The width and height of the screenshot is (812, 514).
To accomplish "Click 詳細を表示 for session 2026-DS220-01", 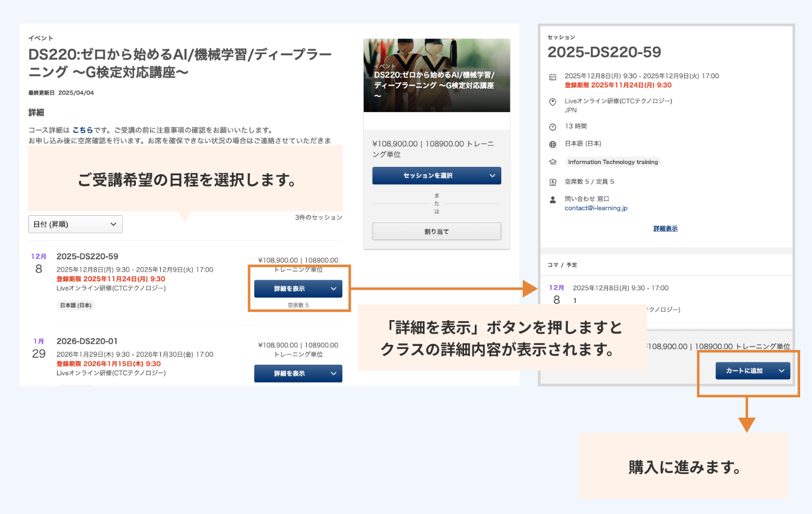I will 298,374.
